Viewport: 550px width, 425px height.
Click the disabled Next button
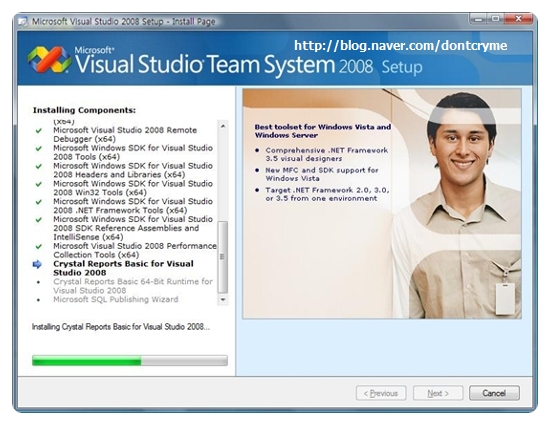coord(438,393)
